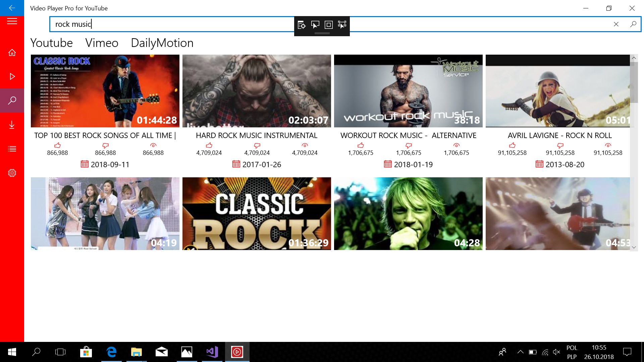Open the Hard Rock 02:03:07 thumbnail

[x=257, y=91]
